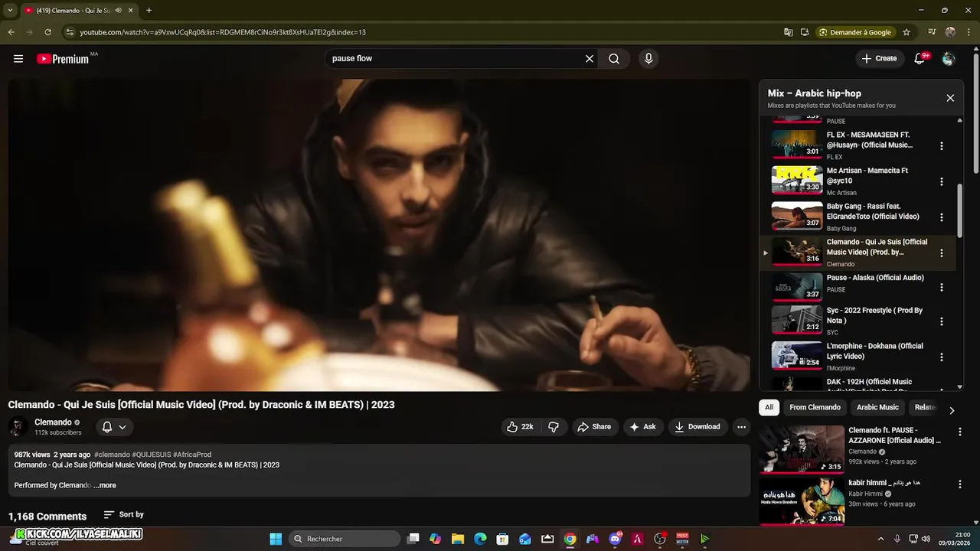980x551 pixels.
Task: Open the notifications bell in header
Action: click(920, 58)
